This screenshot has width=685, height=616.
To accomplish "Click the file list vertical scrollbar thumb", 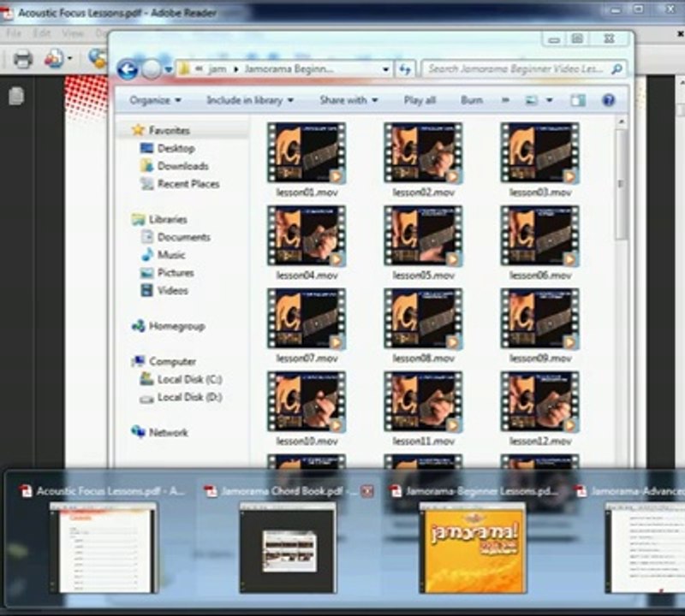I will click(622, 184).
